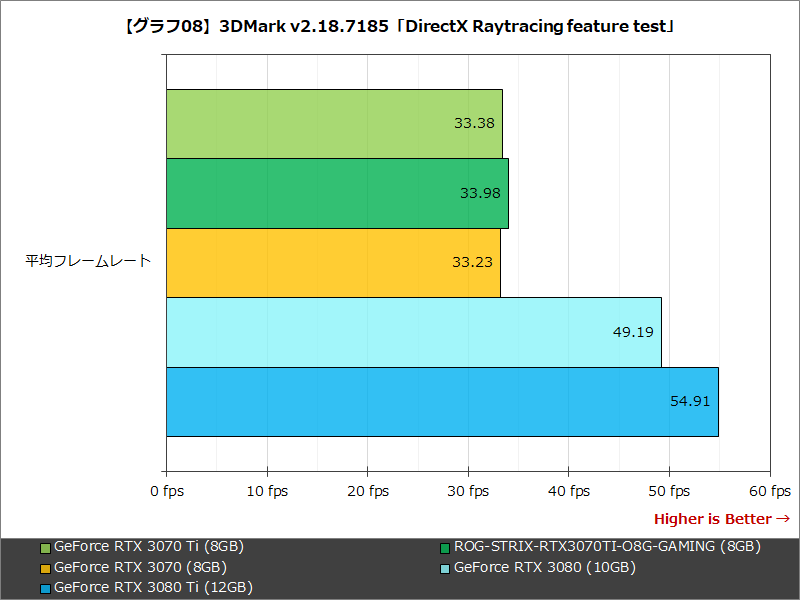Toggle the GeForce RTX 3070 Ti legend entry
The image size is (800, 600).
pos(150,547)
